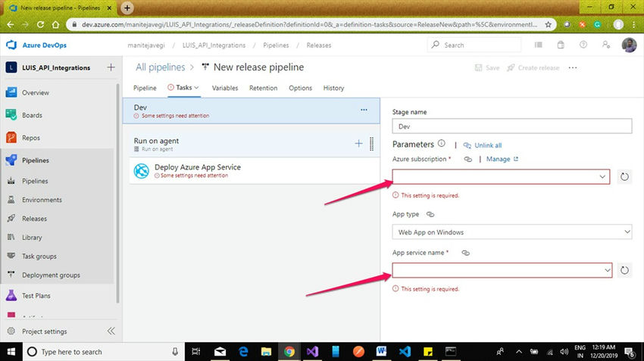The width and height of the screenshot is (644, 361).
Task: Switch to the Pipeline tab
Action: point(145,88)
